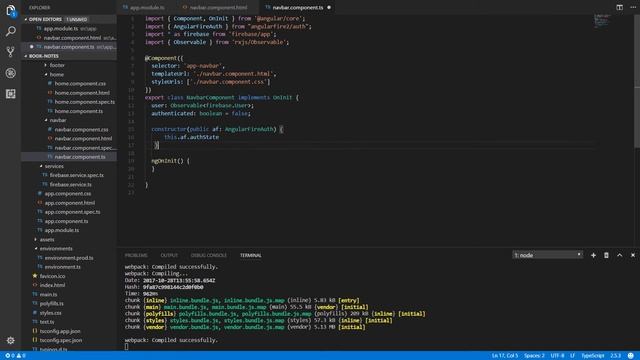The image size is (640, 360).
Task: Open firebase.service.spec.ts file
Action: 76,175
